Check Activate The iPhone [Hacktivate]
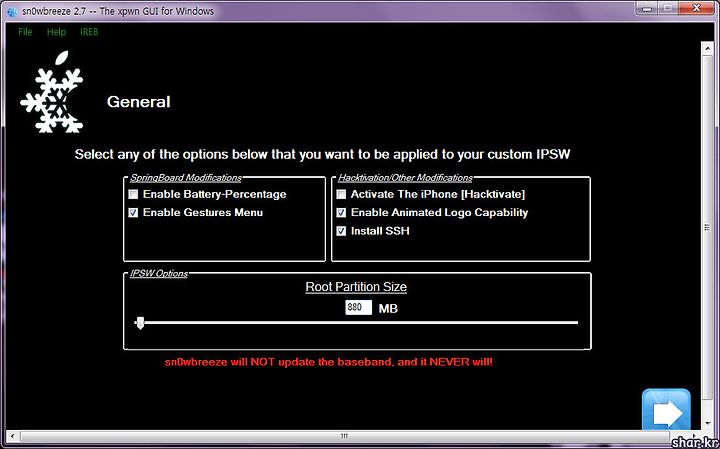 tap(341, 194)
